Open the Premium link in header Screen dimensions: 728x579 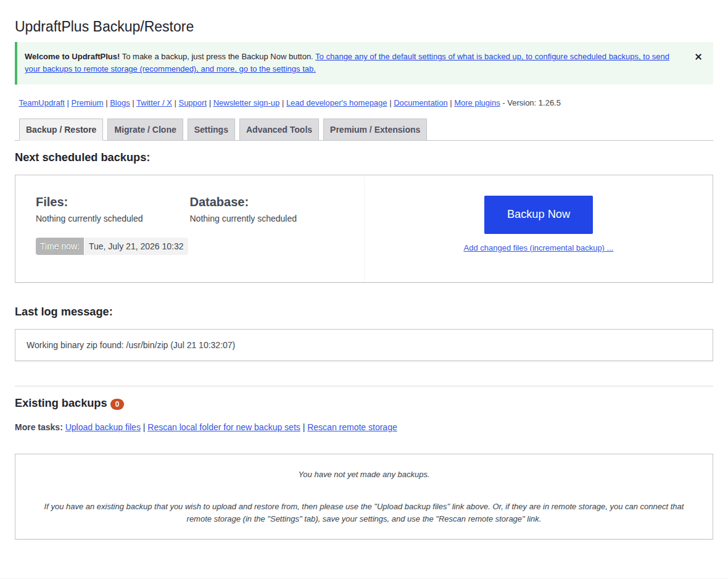[x=87, y=102]
